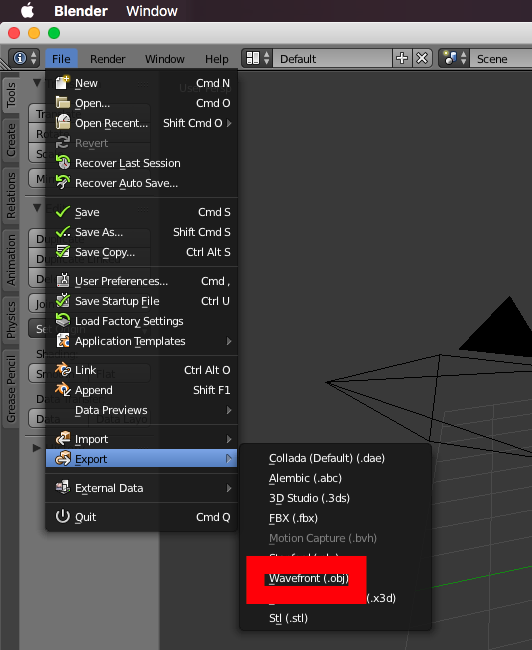The width and height of the screenshot is (532, 650).
Task: Click the Load Factory Settings icon
Action: click(x=63, y=320)
